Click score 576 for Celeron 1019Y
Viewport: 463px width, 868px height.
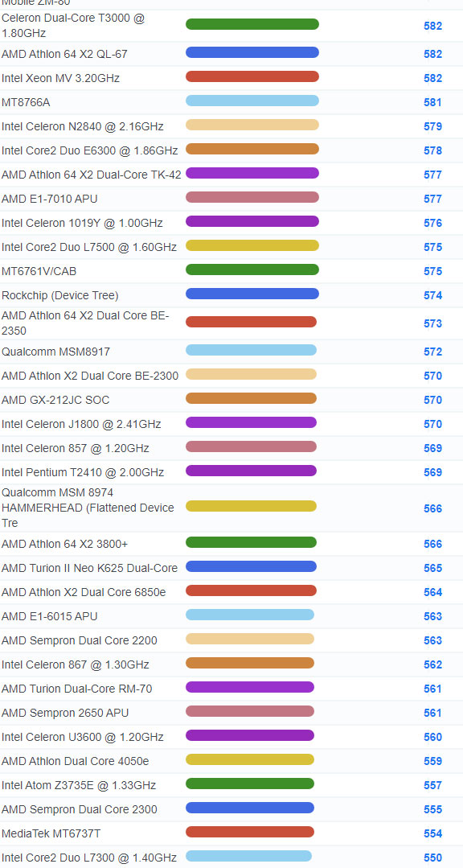pyautogui.click(x=432, y=223)
